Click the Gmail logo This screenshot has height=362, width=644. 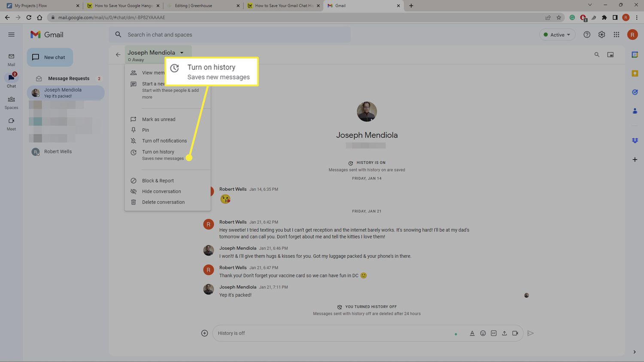pos(47,35)
